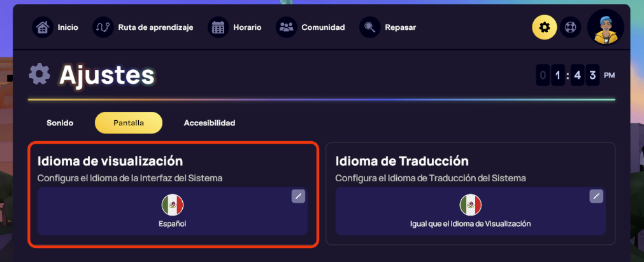
Task: Click the yellow settings gear button
Action: (545, 27)
